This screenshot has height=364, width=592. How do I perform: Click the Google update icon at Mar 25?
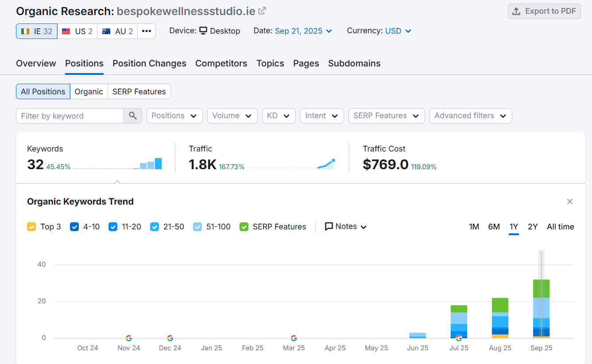tap(294, 338)
